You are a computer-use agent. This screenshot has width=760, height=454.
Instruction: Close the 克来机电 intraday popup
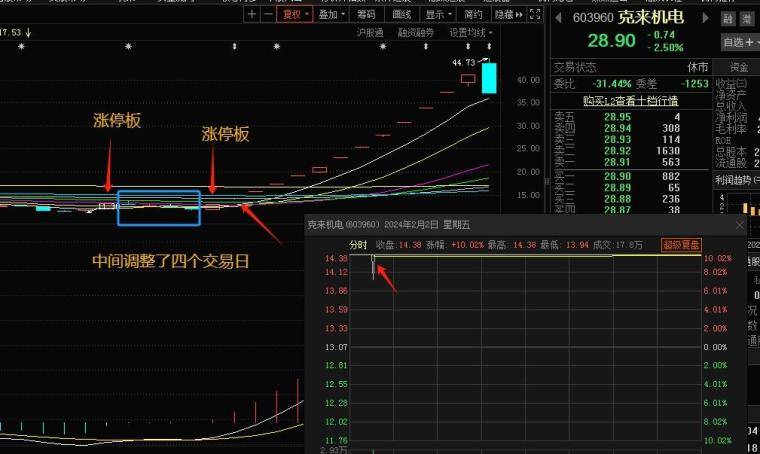[x=740, y=225]
